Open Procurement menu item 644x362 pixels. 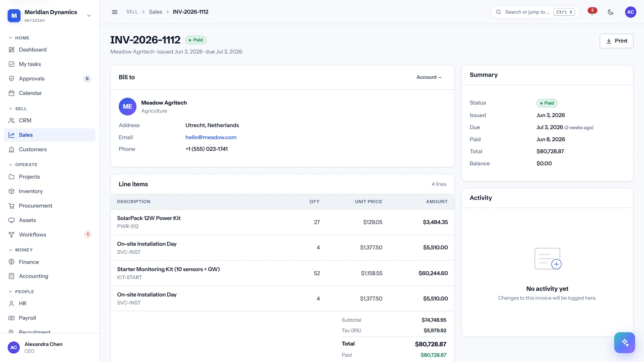[50, 206]
